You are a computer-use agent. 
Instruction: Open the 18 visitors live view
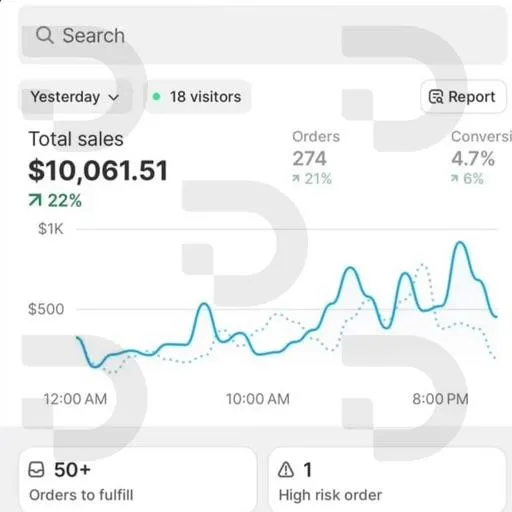tap(198, 97)
